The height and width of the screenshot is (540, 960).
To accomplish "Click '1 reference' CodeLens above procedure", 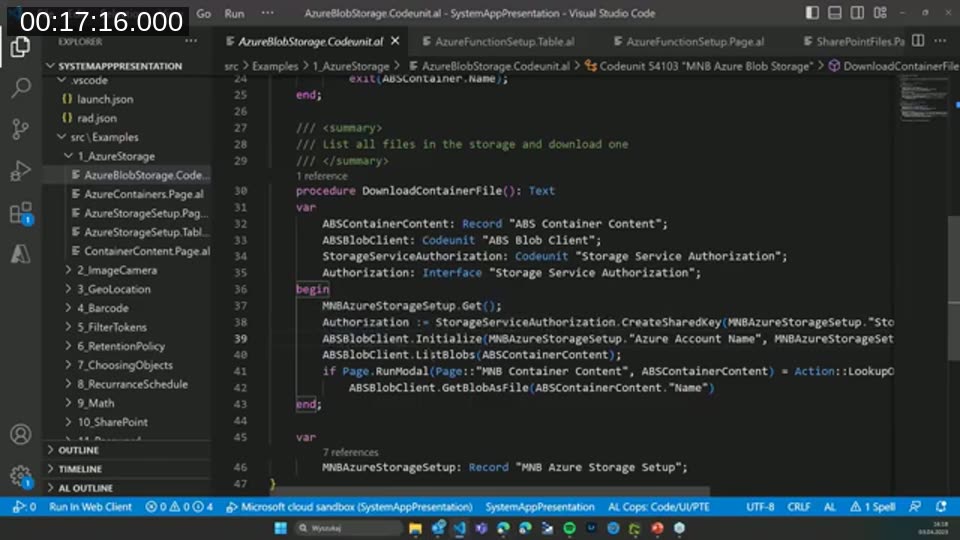I will click(321, 176).
